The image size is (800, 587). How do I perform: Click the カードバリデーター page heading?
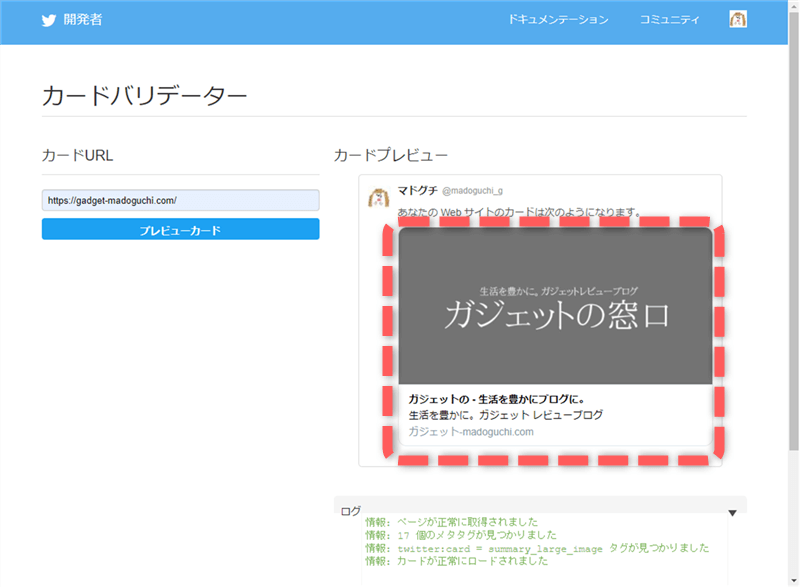point(144,95)
